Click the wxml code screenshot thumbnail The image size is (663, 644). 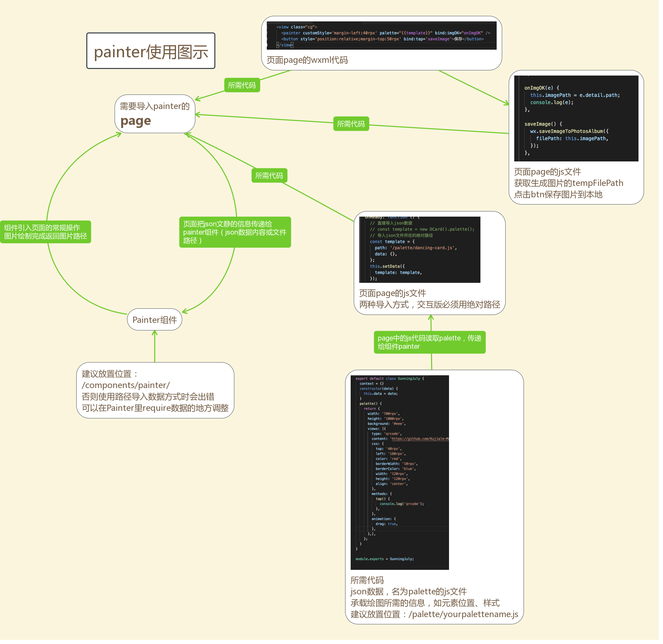pyautogui.click(x=381, y=36)
